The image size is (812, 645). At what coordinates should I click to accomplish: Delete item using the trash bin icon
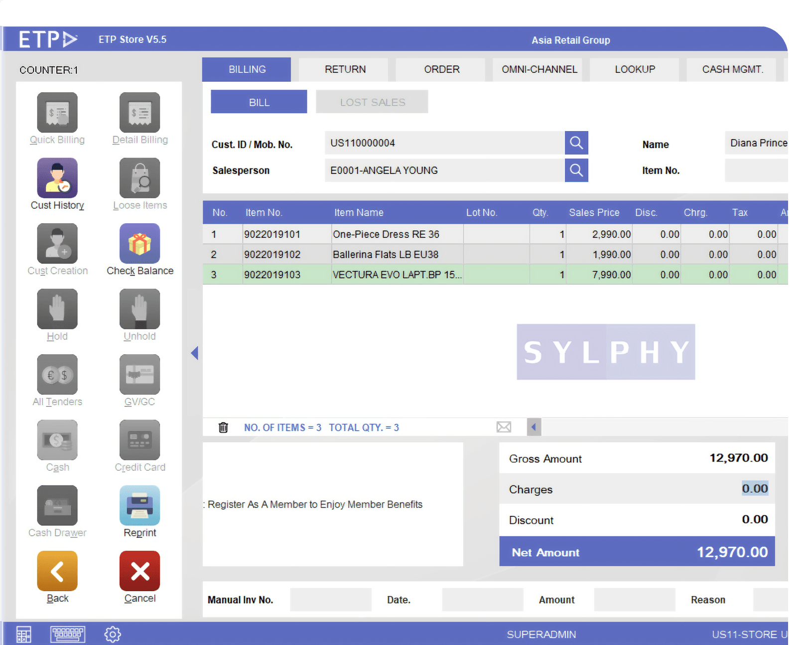pos(223,428)
